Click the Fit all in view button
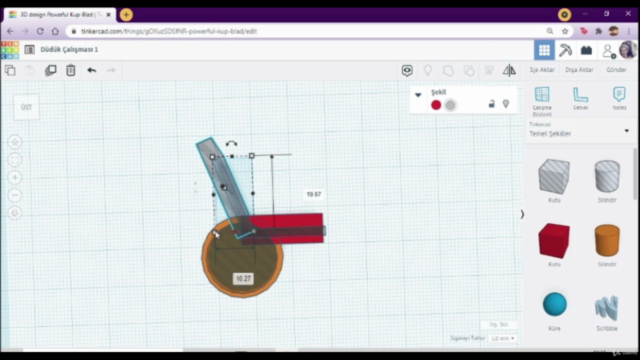The image size is (640, 360). (x=15, y=160)
